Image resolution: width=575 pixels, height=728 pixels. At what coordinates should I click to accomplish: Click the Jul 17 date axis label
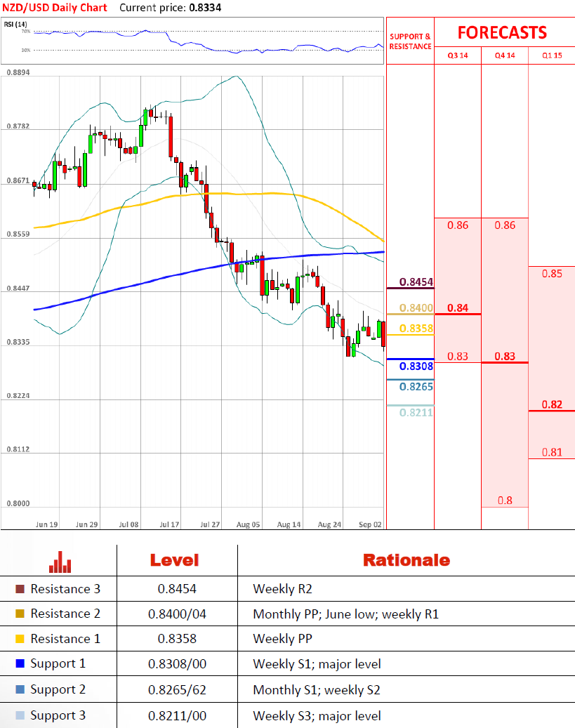pyautogui.click(x=169, y=524)
